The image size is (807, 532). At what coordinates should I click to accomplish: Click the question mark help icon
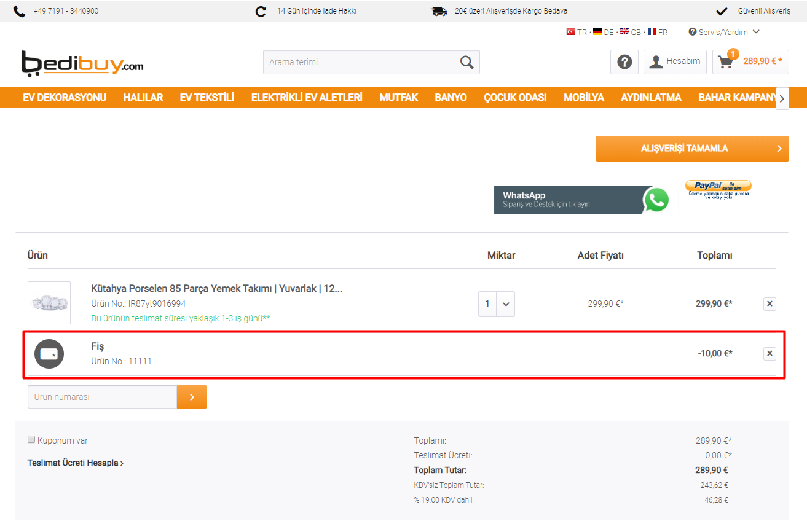624,62
